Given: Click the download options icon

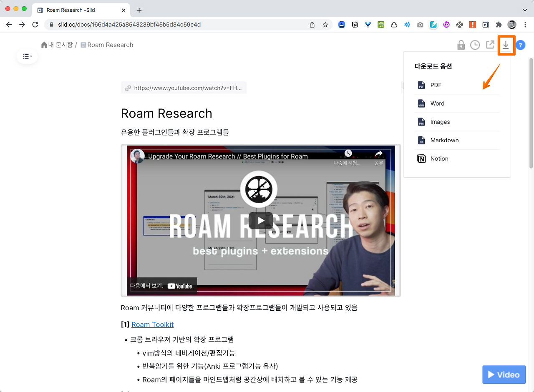Looking at the screenshot, I should click(x=506, y=45).
